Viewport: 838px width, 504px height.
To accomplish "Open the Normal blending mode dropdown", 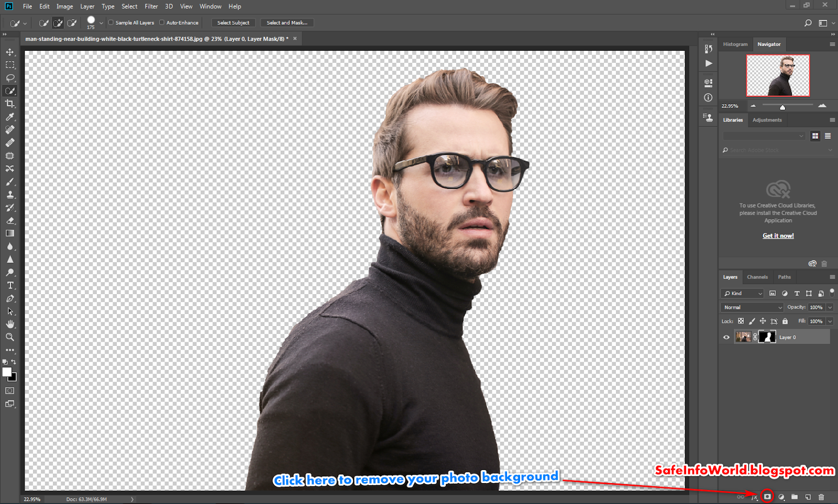I will pyautogui.click(x=752, y=307).
